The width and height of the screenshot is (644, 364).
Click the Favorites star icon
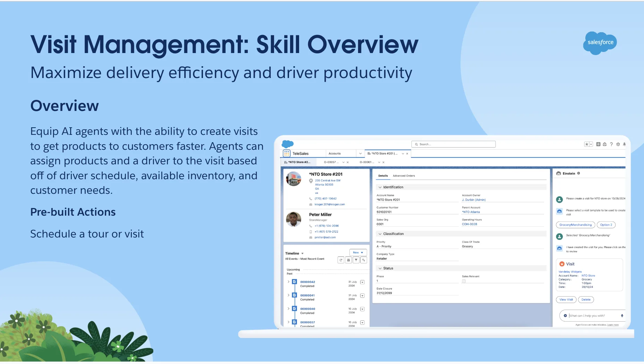[587, 144]
